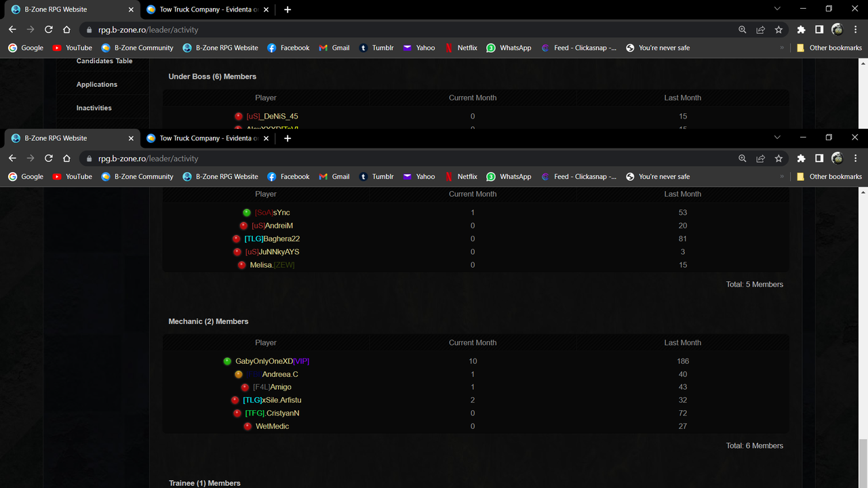Open the profile avatar in the front window
The width and height of the screenshot is (868, 488).
837,159
